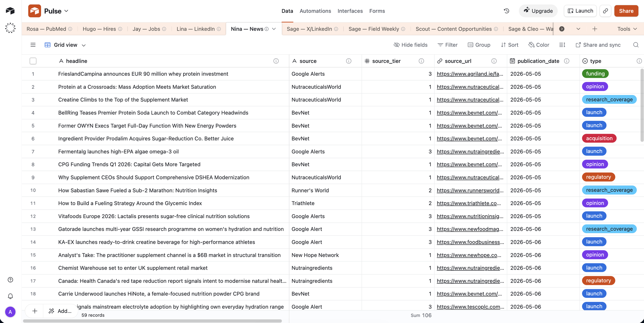Click the Pulse base orange icon
Viewport: 644px width, 323px height.
[35, 11]
